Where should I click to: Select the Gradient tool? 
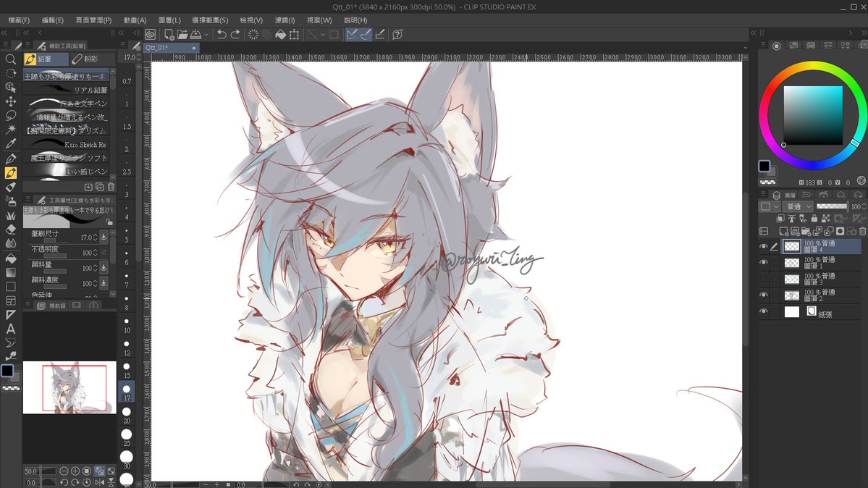[11, 272]
